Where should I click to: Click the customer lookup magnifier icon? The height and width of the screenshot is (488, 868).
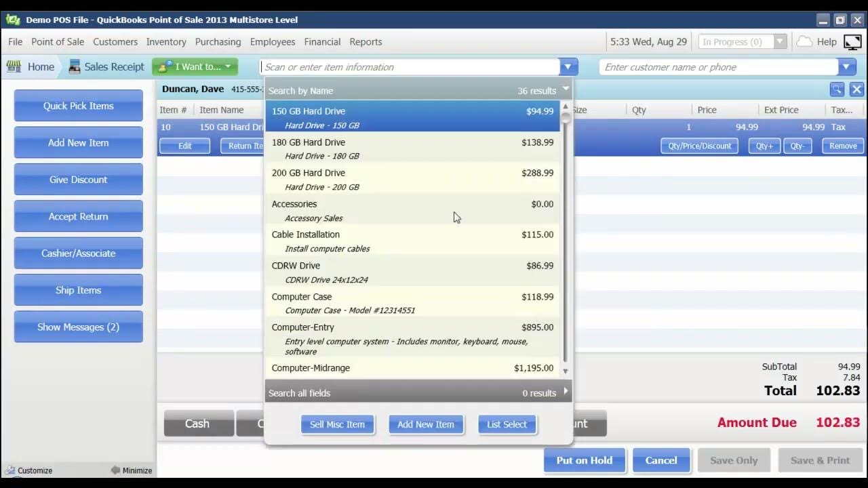click(x=837, y=89)
